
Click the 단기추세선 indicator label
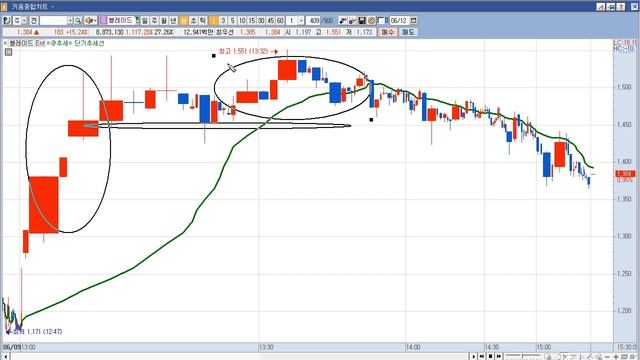click(89, 43)
